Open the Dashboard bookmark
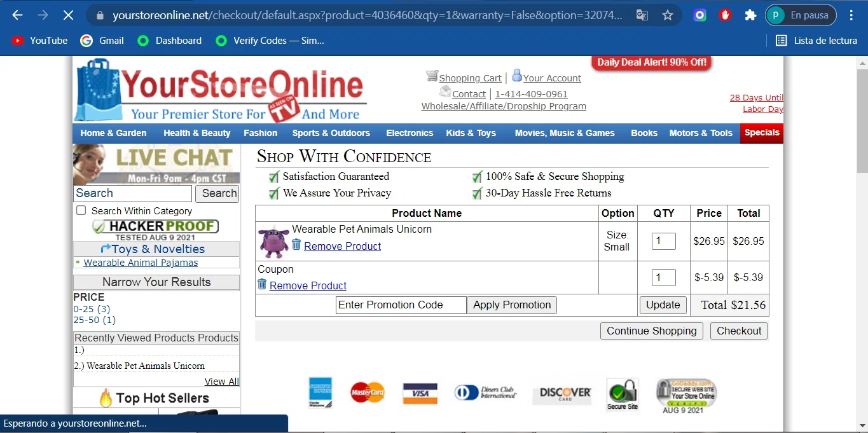This screenshot has width=868, height=433. tap(170, 41)
